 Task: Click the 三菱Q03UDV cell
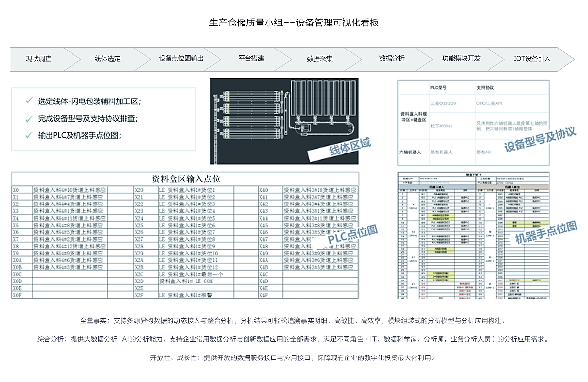(444, 103)
